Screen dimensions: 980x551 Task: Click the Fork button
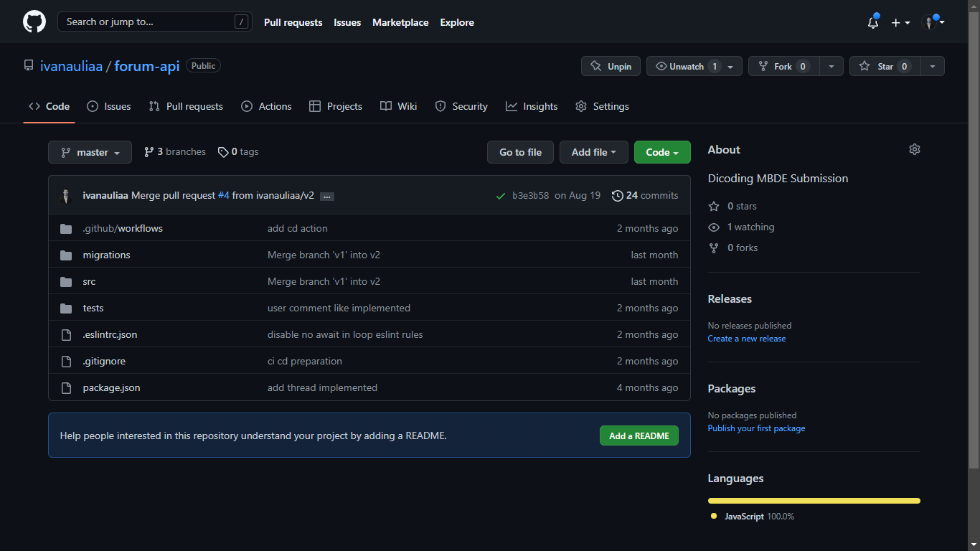click(x=783, y=66)
